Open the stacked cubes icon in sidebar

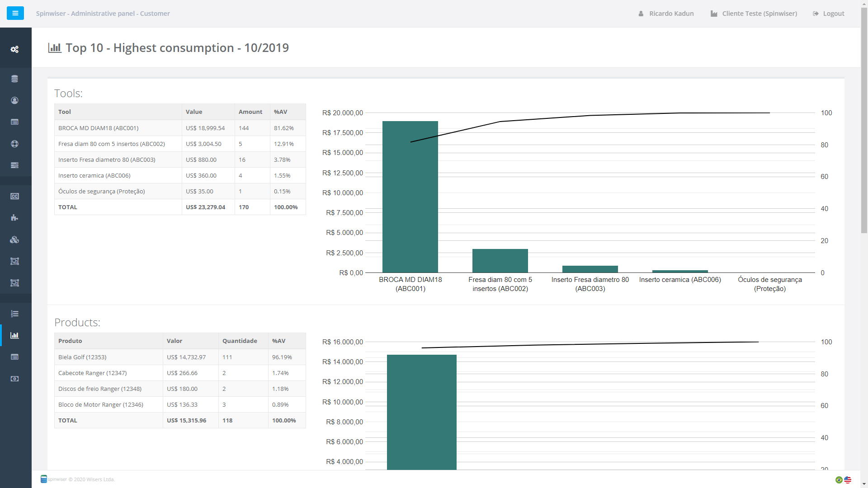(14, 239)
